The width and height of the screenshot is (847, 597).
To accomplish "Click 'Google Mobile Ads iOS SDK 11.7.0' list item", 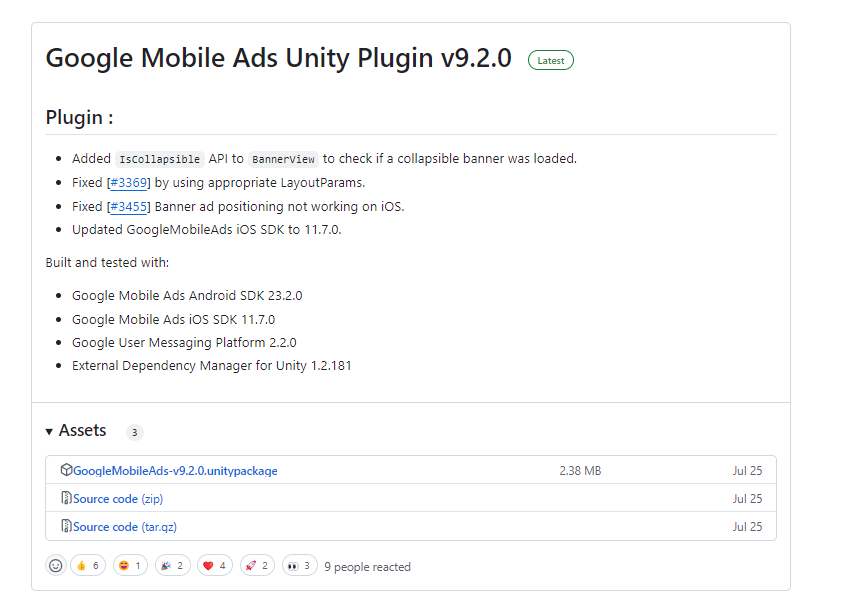I will point(173,319).
